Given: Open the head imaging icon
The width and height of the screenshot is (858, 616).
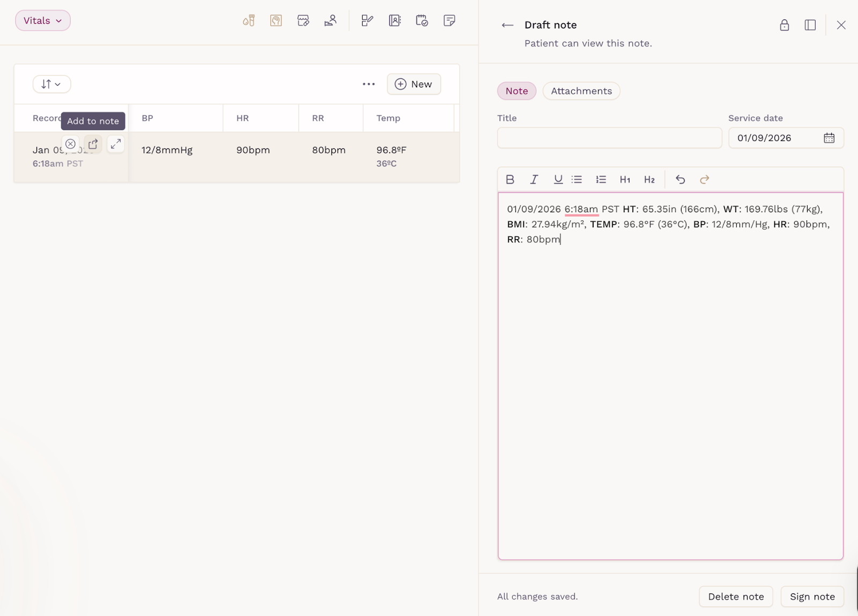Looking at the screenshot, I should (x=276, y=21).
